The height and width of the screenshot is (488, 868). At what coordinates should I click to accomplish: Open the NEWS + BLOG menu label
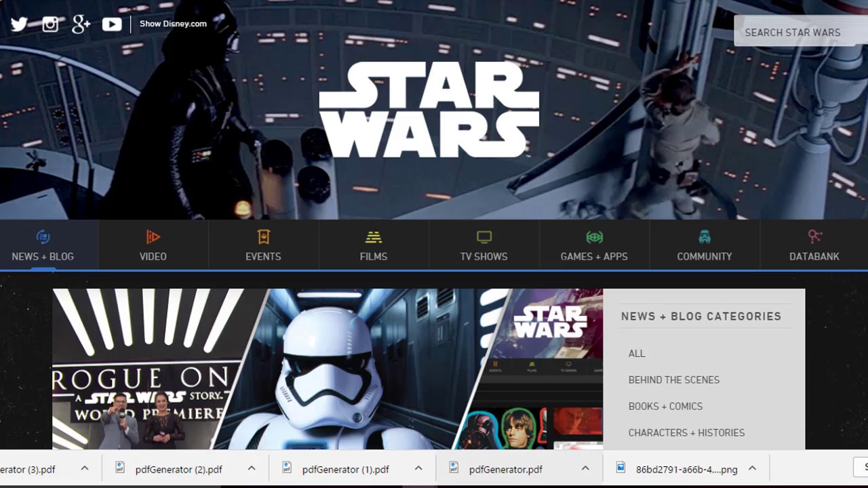pyautogui.click(x=43, y=256)
